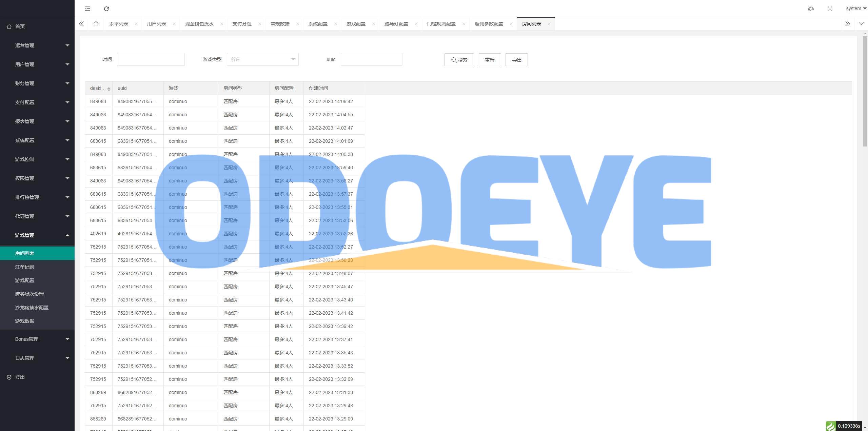This screenshot has width=868, height=431.
Task: Switch to the 用户列表 tab
Action: pos(157,24)
